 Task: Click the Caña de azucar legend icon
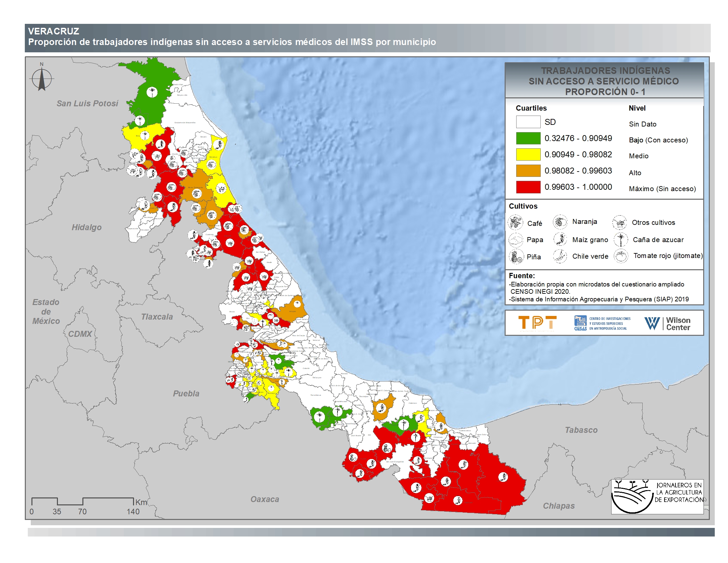pyautogui.click(x=621, y=239)
